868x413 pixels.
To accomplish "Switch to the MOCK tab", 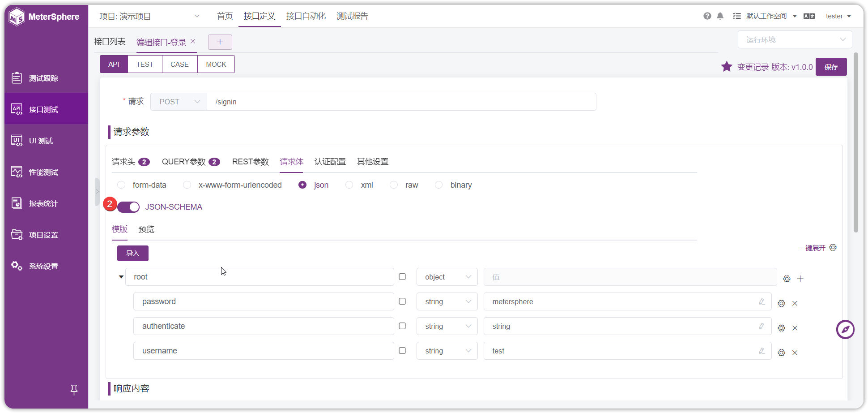I will [216, 64].
